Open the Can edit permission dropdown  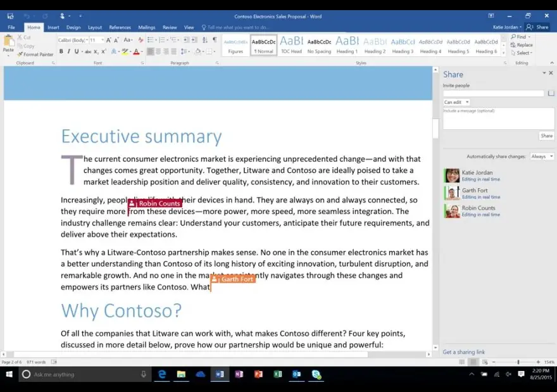click(456, 102)
